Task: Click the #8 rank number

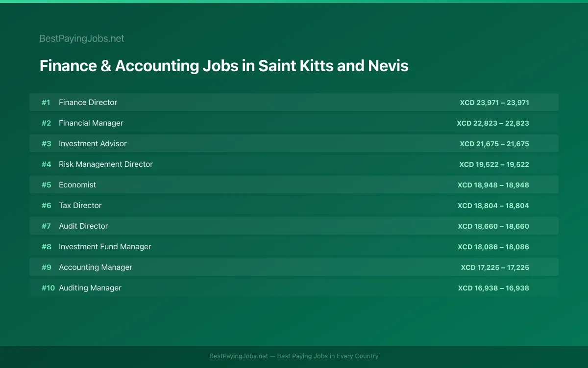Action: pos(46,247)
